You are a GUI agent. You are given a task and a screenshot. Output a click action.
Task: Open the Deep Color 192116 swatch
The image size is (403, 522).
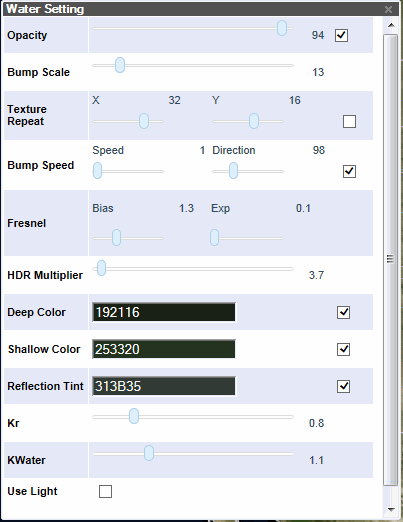(x=164, y=312)
